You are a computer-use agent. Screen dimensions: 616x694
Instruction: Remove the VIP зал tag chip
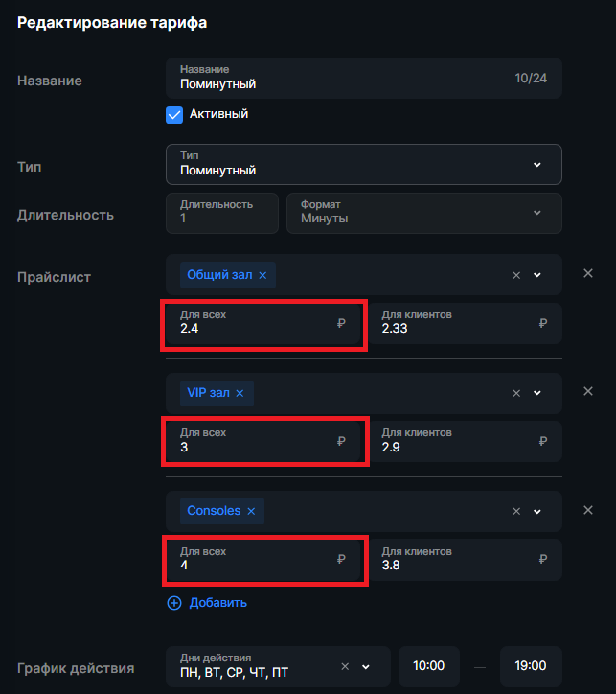pyautogui.click(x=240, y=393)
